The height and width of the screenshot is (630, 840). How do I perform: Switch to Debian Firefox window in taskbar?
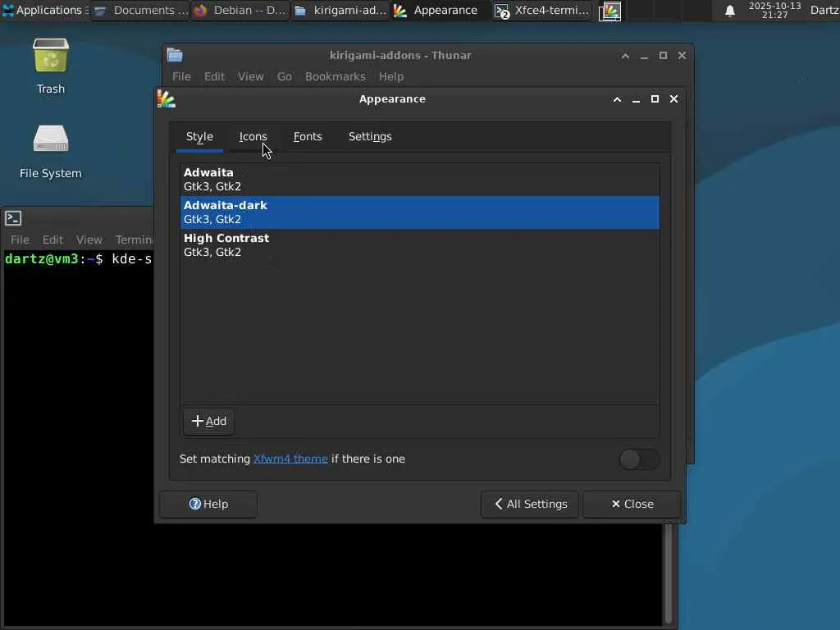(240, 10)
